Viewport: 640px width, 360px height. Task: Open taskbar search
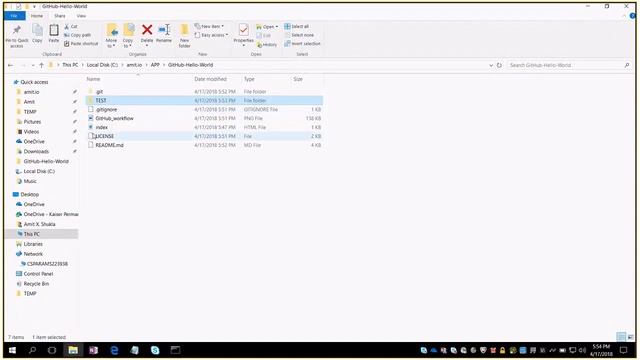32,350
